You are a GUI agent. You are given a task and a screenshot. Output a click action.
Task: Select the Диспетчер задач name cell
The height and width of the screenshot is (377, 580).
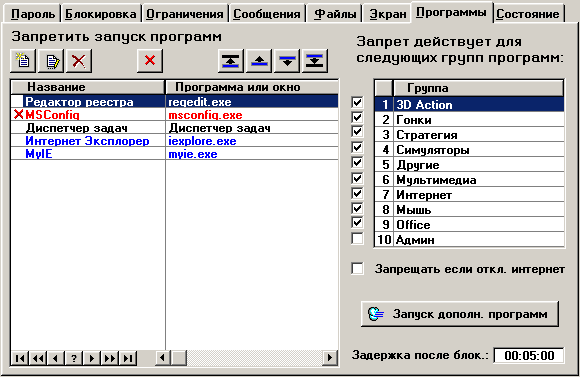(x=77, y=128)
